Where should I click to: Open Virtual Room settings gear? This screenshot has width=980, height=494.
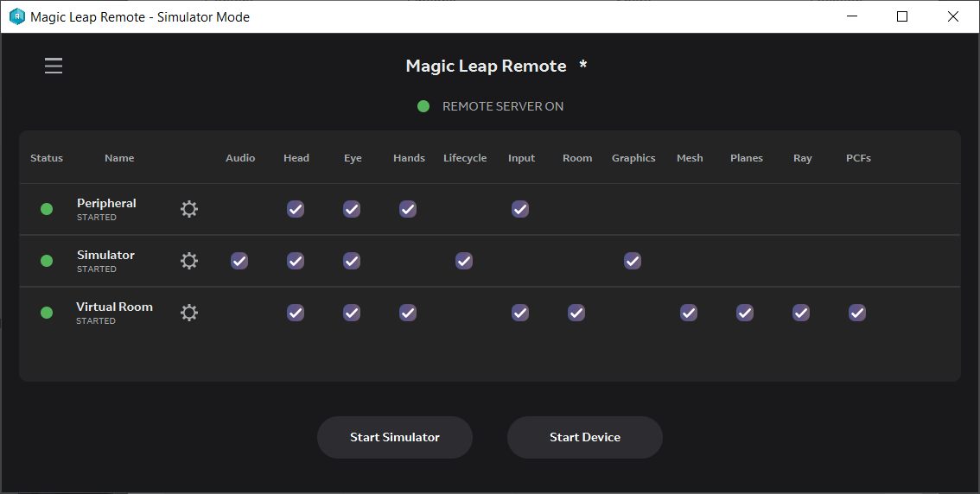point(189,313)
